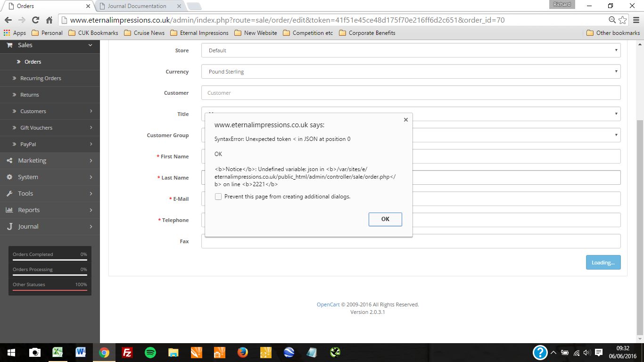Open the Cruise News bookmarks folder
The image size is (644, 362).
point(144,33)
